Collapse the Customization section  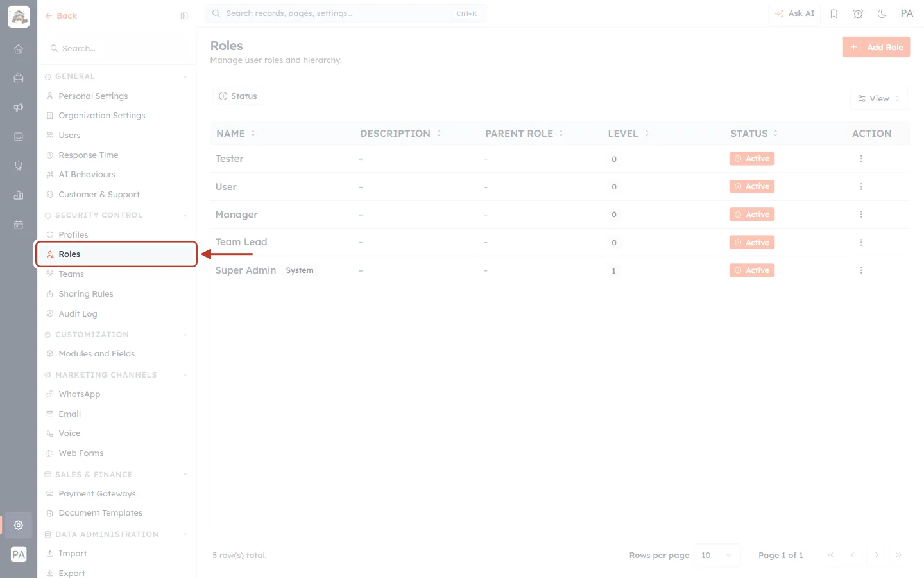pos(185,335)
